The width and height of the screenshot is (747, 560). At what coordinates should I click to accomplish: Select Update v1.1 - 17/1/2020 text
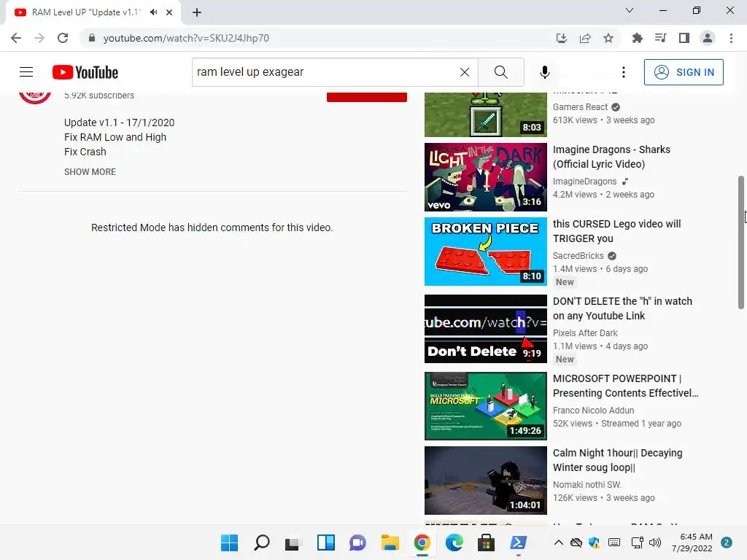pos(119,122)
